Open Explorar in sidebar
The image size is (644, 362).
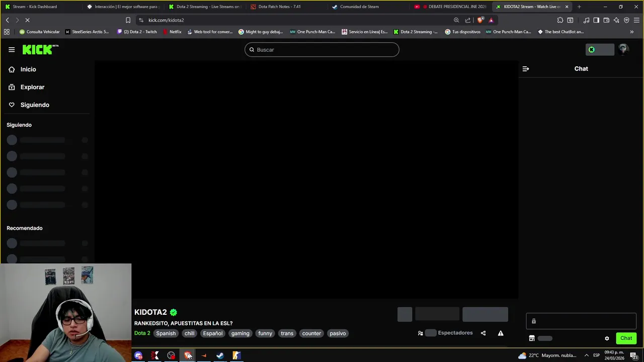point(32,87)
